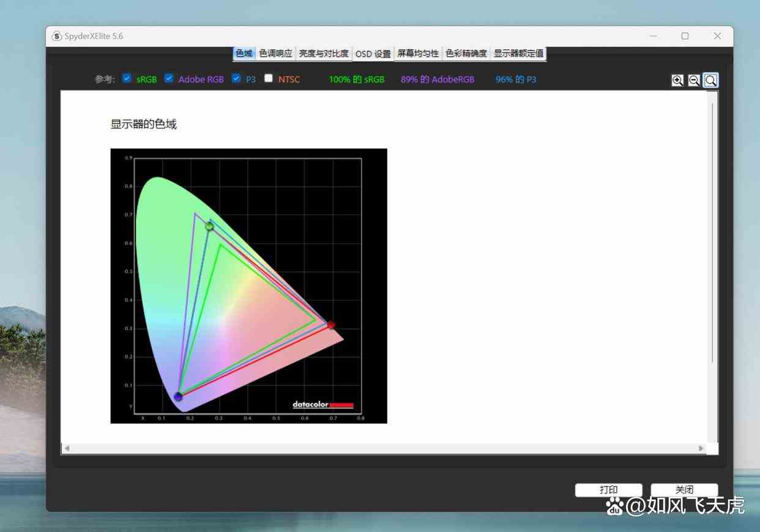Click the zoom in magnifier icon

[x=677, y=80]
